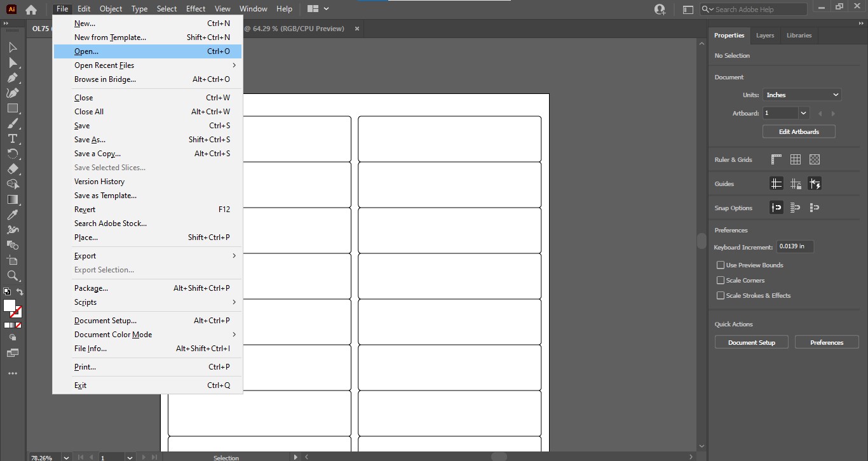
Task: Choose Open... from File menu
Action: (x=147, y=51)
